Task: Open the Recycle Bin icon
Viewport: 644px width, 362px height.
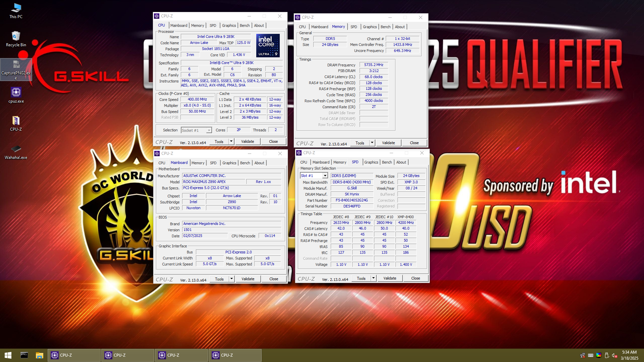Action: (16, 39)
